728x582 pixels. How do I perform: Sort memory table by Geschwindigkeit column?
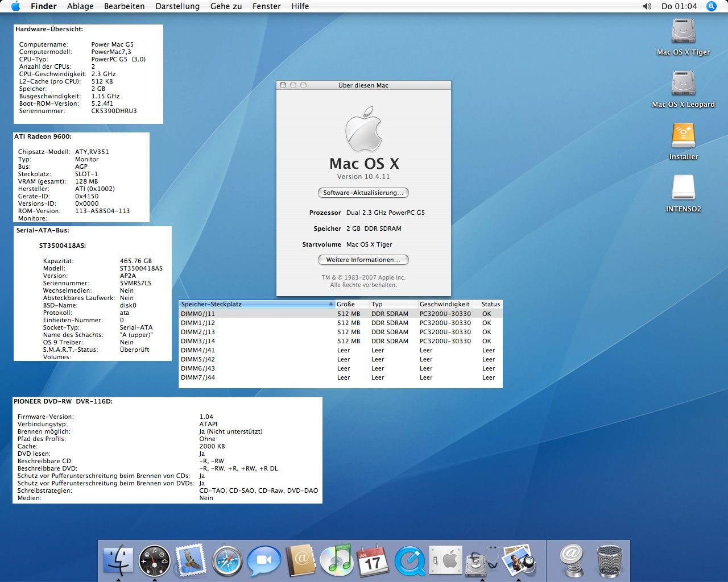point(449,304)
